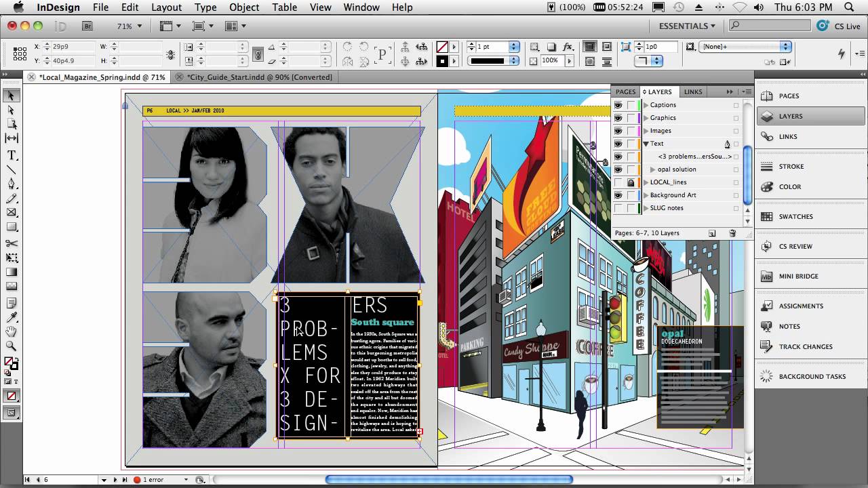The image size is (868, 488).
Task: Hide the Captions layer
Action: click(x=618, y=105)
